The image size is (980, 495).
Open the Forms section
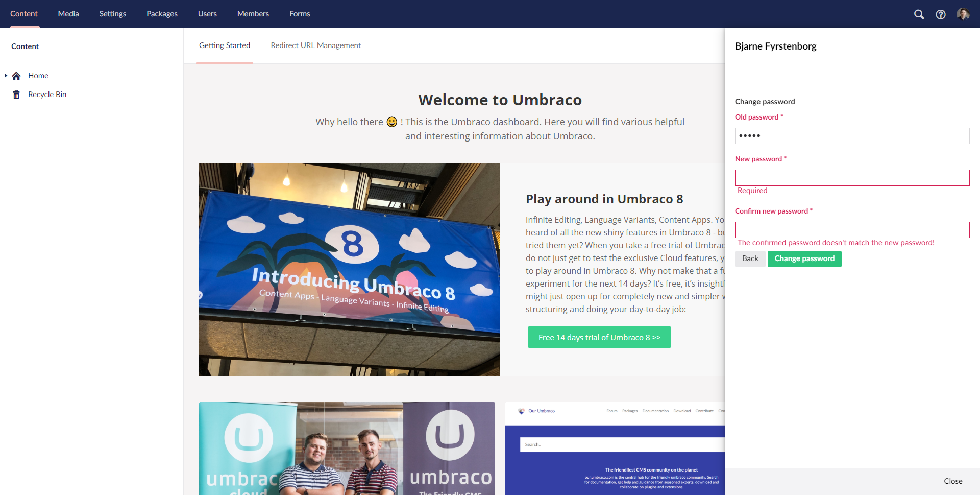300,14
